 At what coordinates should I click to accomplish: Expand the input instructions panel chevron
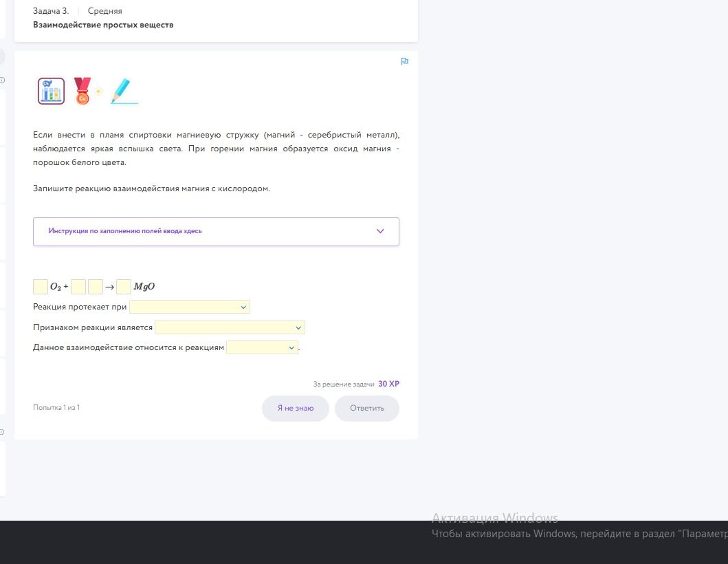point(380,231)
